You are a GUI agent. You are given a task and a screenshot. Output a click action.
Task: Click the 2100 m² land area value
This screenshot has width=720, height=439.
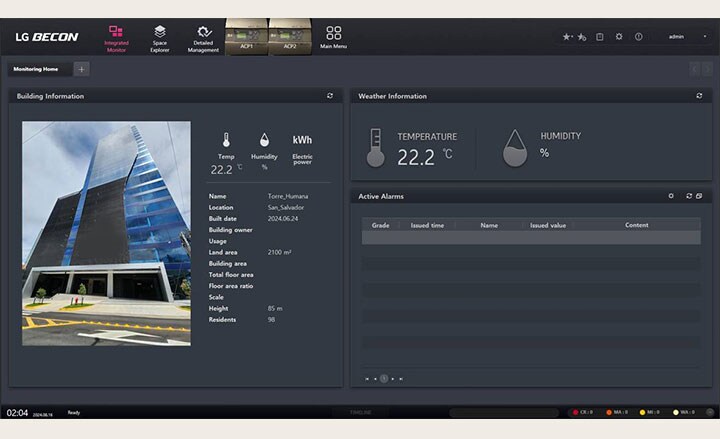click(x=279, y=252)
